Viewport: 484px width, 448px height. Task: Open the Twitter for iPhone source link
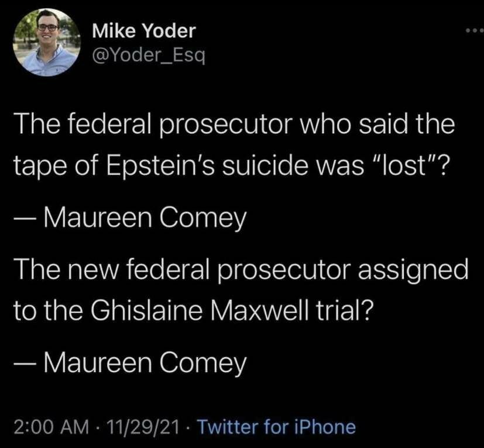[276, 426]
